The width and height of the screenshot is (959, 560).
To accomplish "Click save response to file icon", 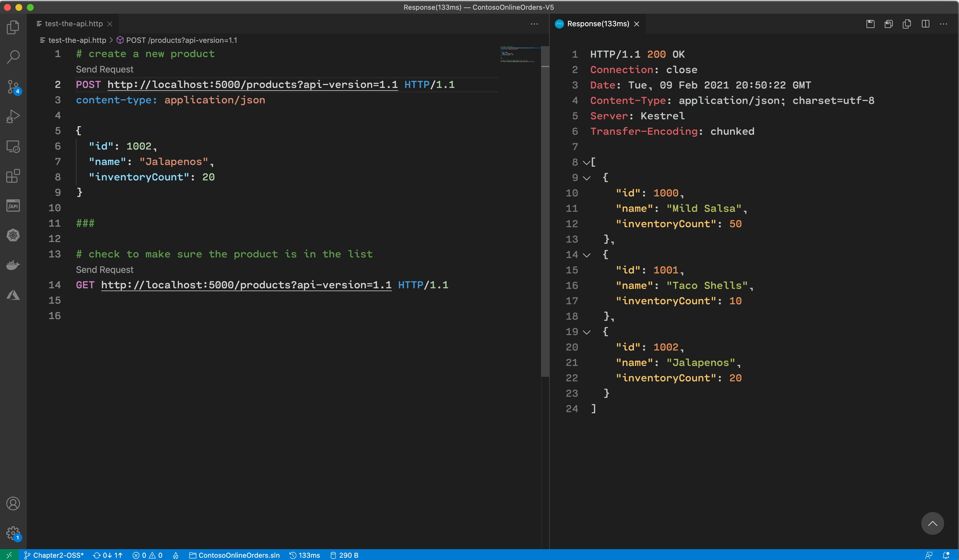I will coord(870,24).
